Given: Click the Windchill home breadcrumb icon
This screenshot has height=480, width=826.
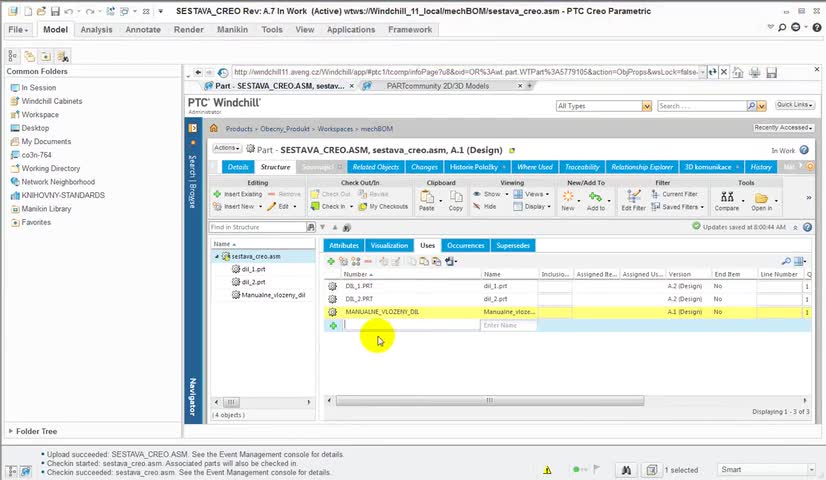Looking at the screenshot, I should (214, 128).
